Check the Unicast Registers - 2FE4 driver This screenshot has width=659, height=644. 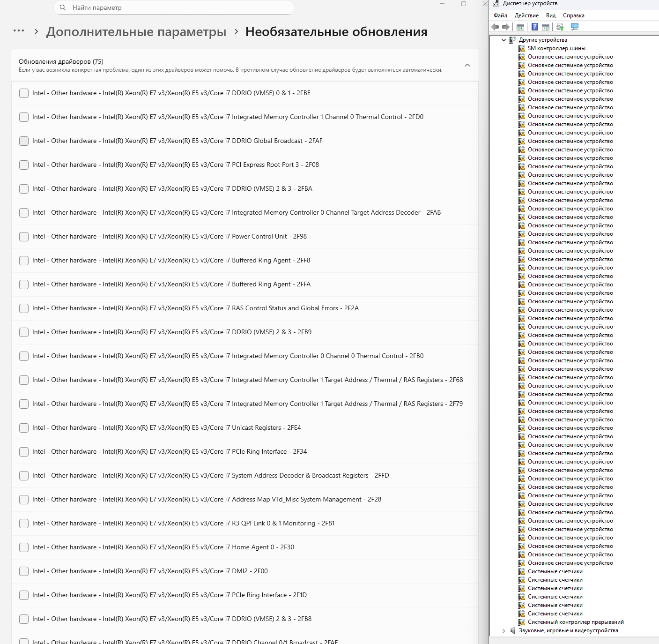click(x=24, y=428)
